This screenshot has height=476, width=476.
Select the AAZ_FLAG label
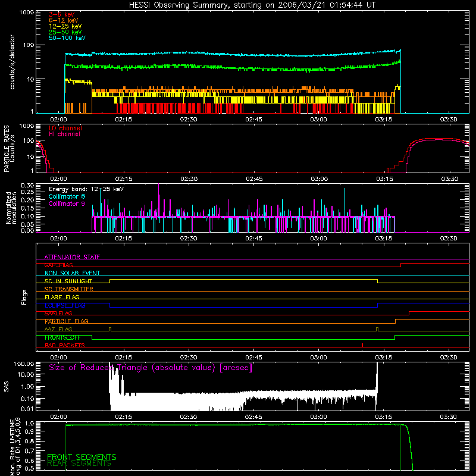point(58,329)
